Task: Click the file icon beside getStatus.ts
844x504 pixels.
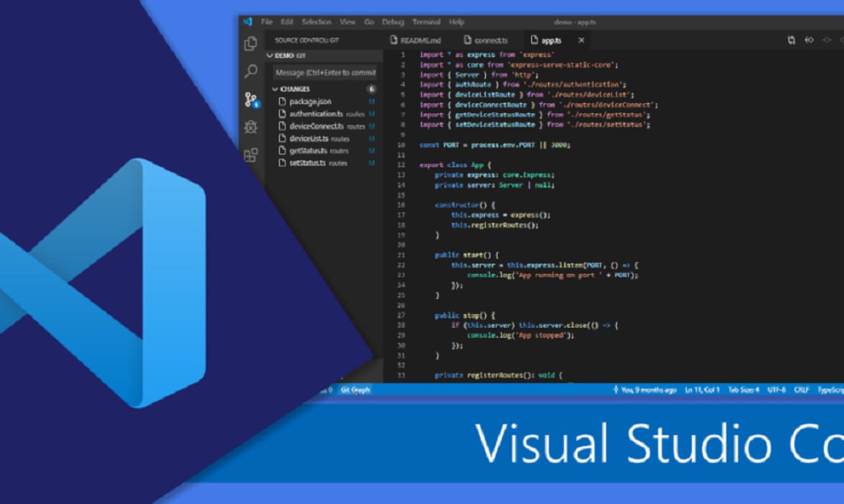Action: [282, 151]
